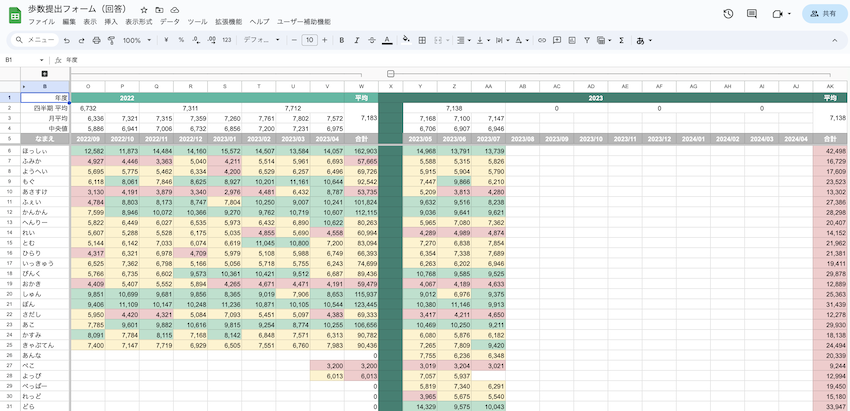Image resolution: width=850 pixels, height=411 pixels.
Task: Click the merge cells icon
Action: coord(437,40)
